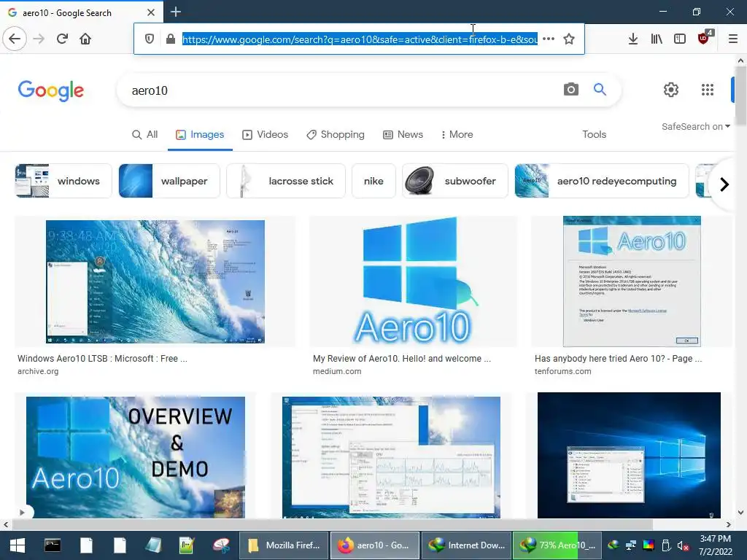The height and width of the screenshot is (560, 747).
Task: Open the green notepad taskbar icon
Action: 187,545
